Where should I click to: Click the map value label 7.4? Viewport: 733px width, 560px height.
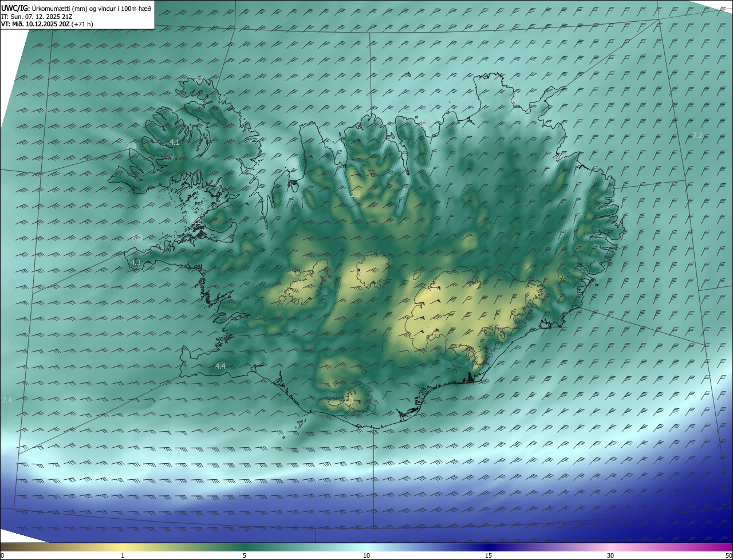pyautogui.click(x=7, y=400)
